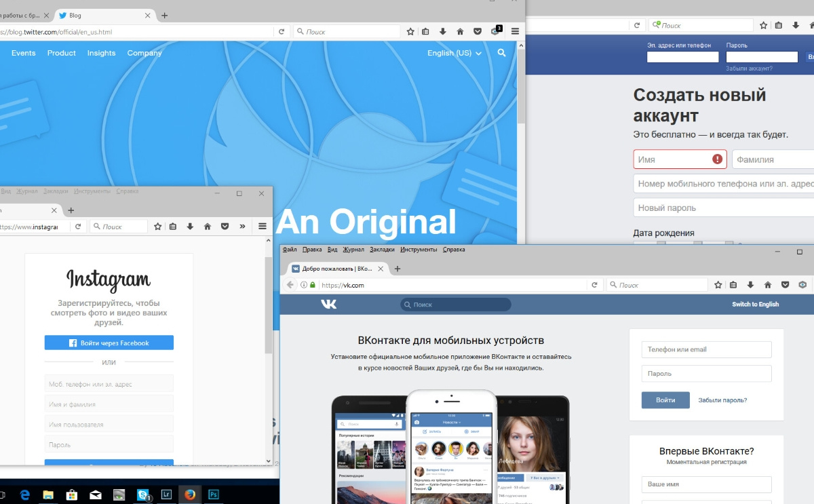Select Insights in the Twitter blog navigation

[x=101, y=53]
